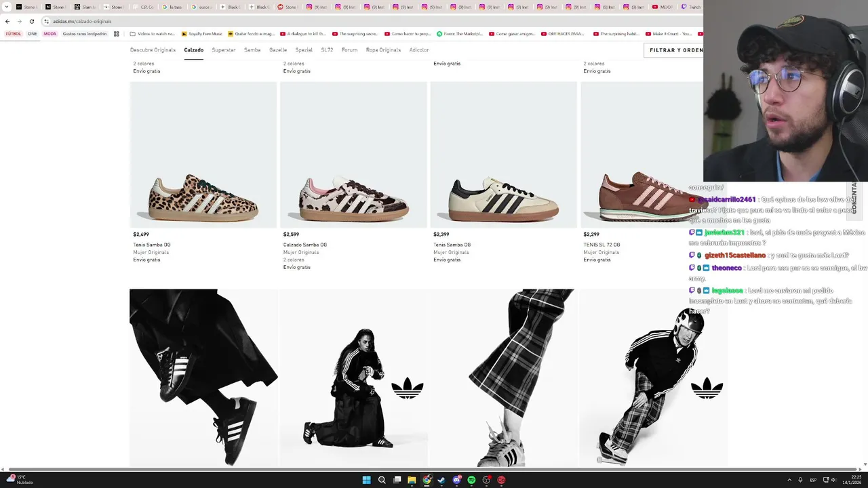
Task: Open Windows taskbar search
Action: coord(382,480)
